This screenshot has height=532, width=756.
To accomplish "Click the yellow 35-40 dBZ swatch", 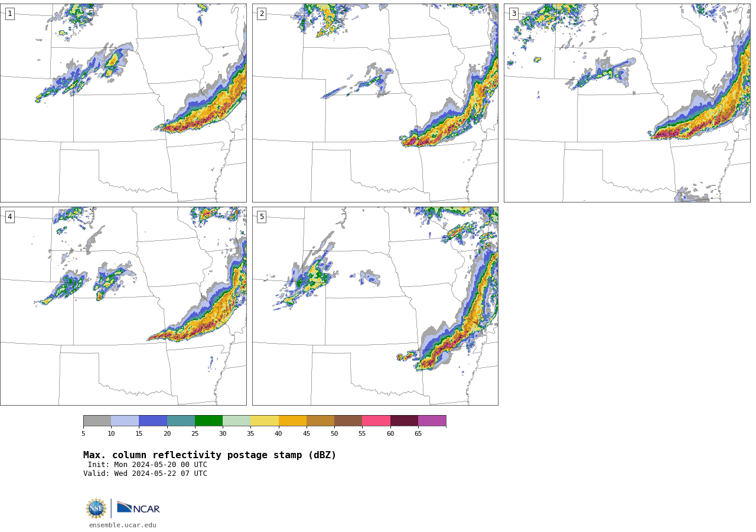I will click(x=265, y=421).
